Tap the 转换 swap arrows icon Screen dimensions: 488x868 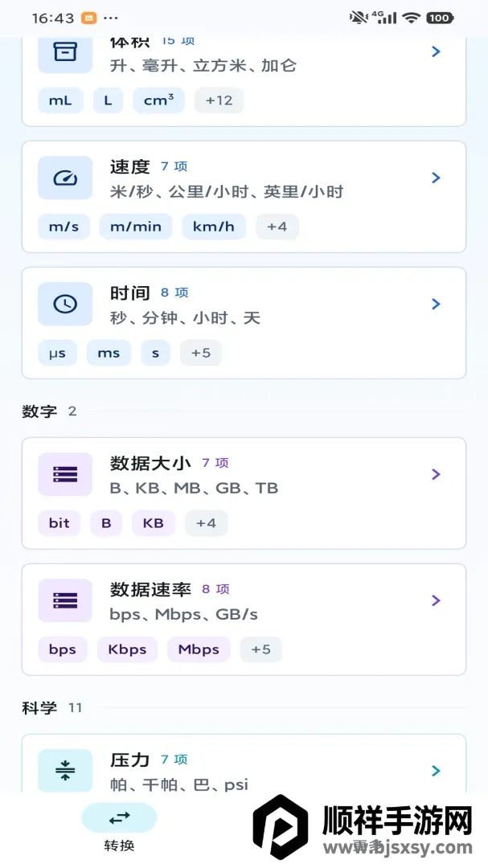tap(119, 817)
